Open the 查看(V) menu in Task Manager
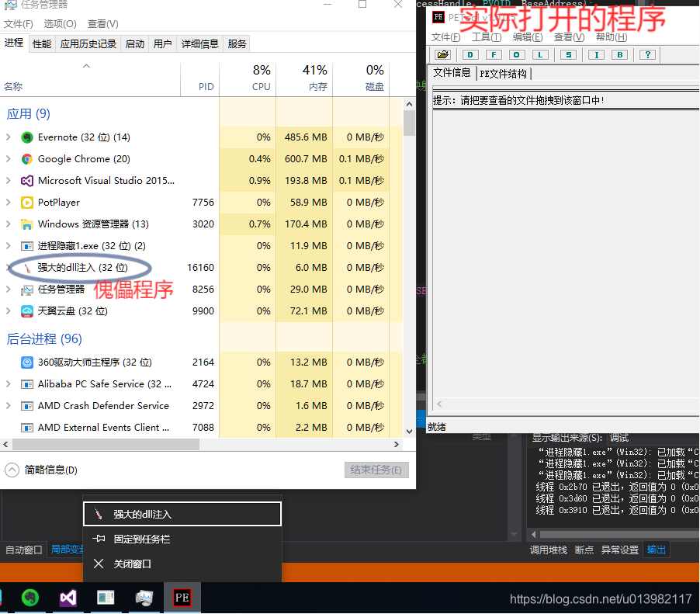 (x=102, y=23)
